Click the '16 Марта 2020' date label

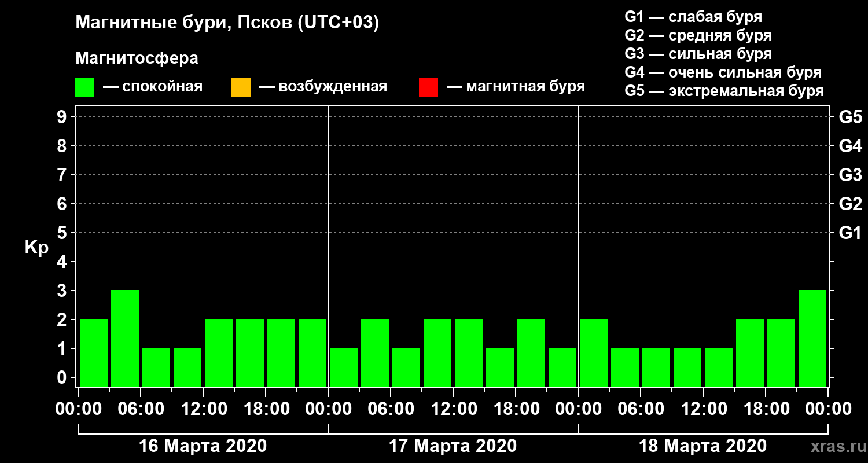pyautogui.click(x=203, y=446)
